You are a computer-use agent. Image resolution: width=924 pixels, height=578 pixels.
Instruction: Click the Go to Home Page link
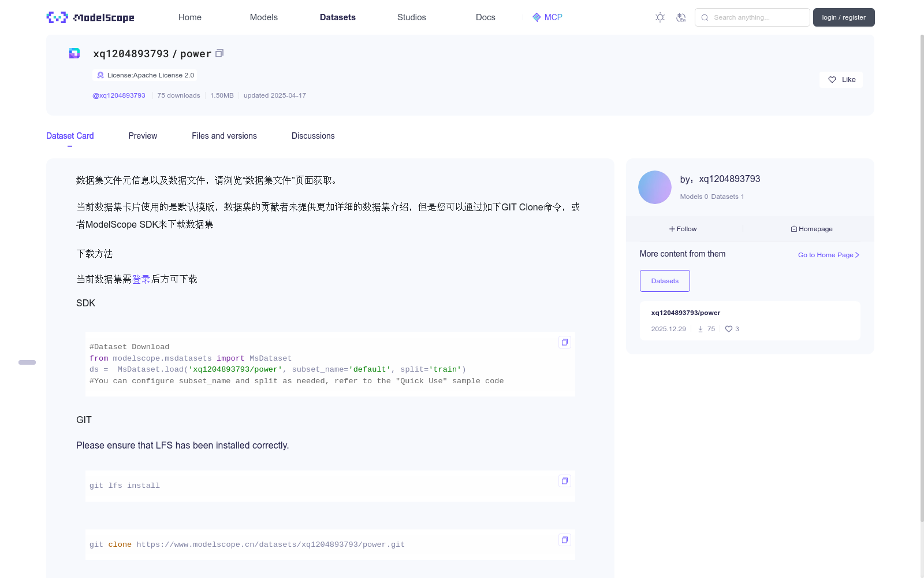[x=829, y=255]
